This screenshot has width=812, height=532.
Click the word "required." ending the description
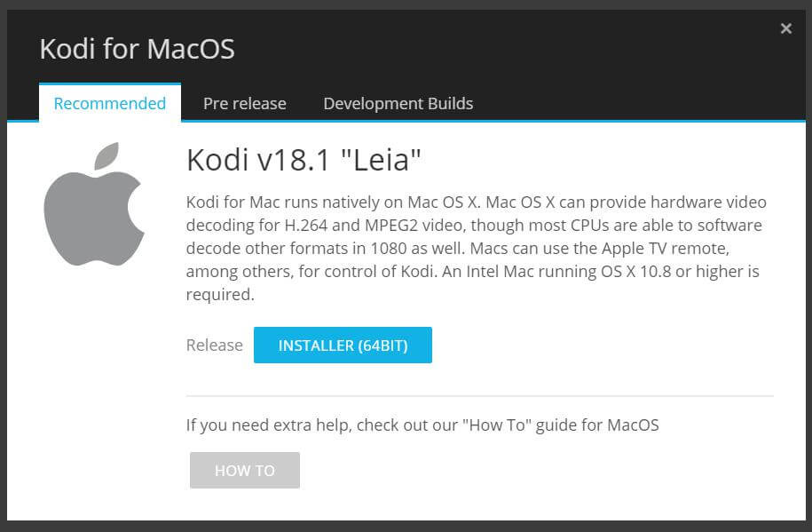click(220, 295)
